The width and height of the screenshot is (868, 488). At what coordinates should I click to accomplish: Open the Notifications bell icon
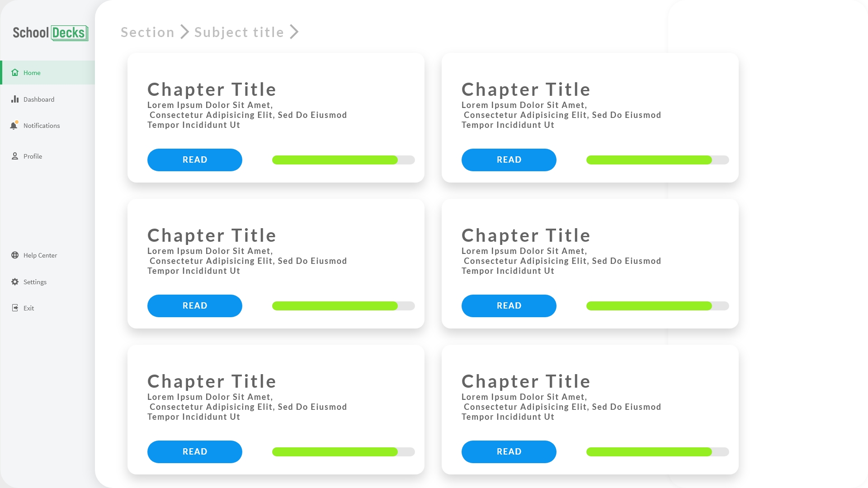pos(14,126)
